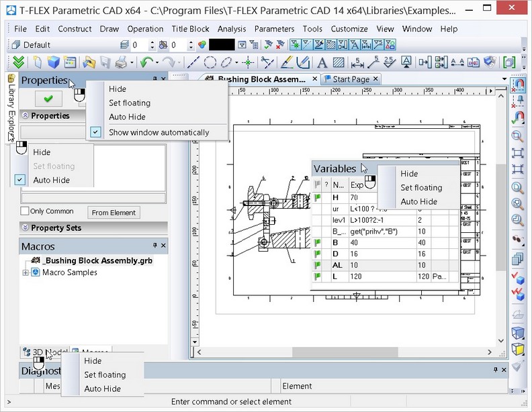Screen dimensions: 532x412
Task: Click the Zoom window magnifier icon
Action: 517,136
